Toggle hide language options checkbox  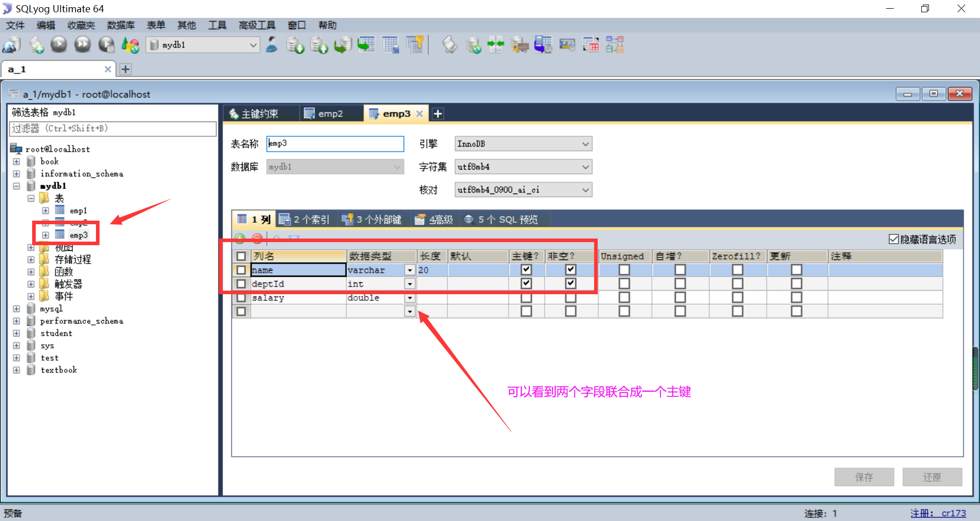[x=894, y=239]
